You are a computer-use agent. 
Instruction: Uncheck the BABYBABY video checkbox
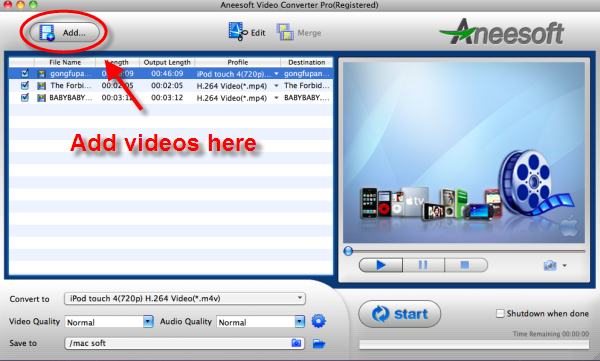(25, 97)
